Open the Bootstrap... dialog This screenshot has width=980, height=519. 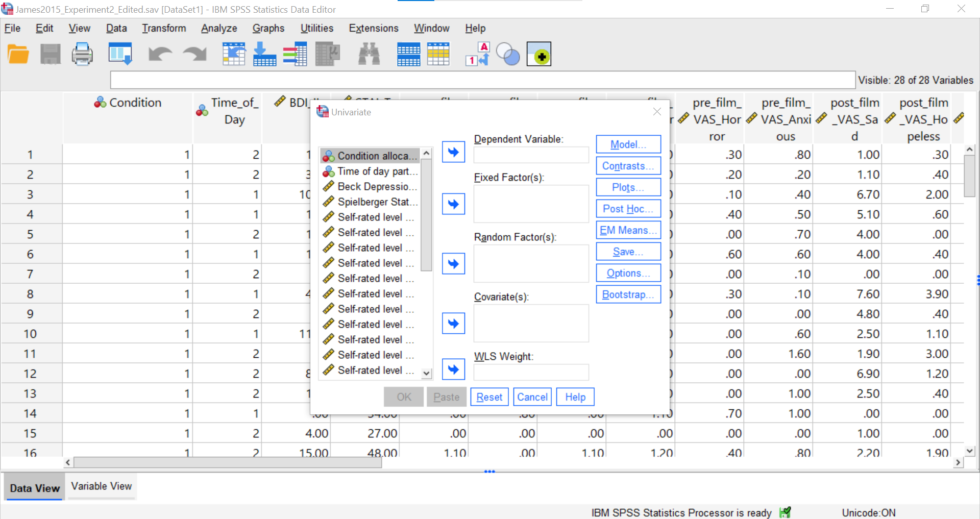pos(628,294)
